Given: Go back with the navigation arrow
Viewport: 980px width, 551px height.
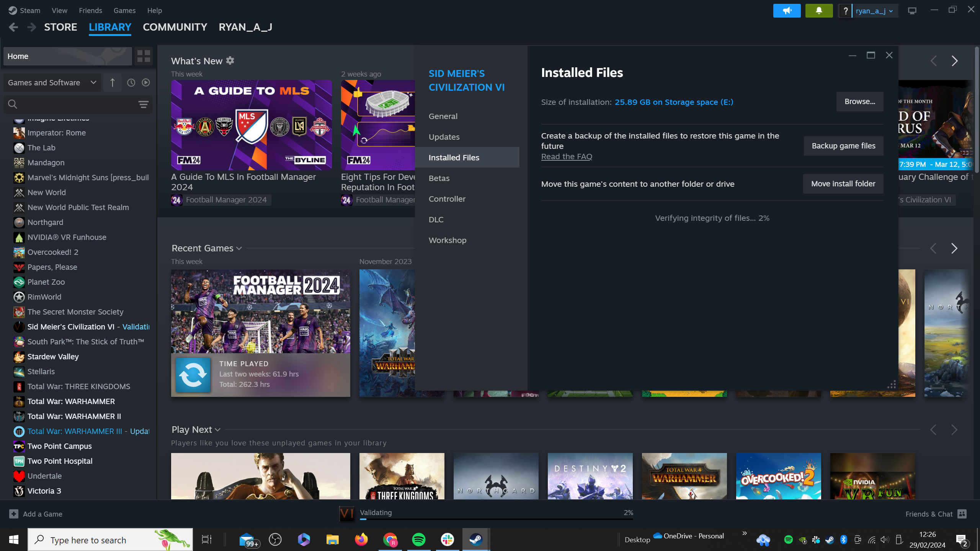Looking at the screenshot, I should coord(13,27).
